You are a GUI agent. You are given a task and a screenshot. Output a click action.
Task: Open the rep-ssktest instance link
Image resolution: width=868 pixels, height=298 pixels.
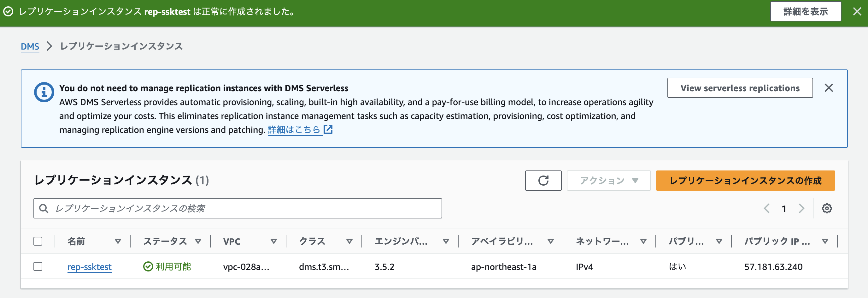(89, 267)
